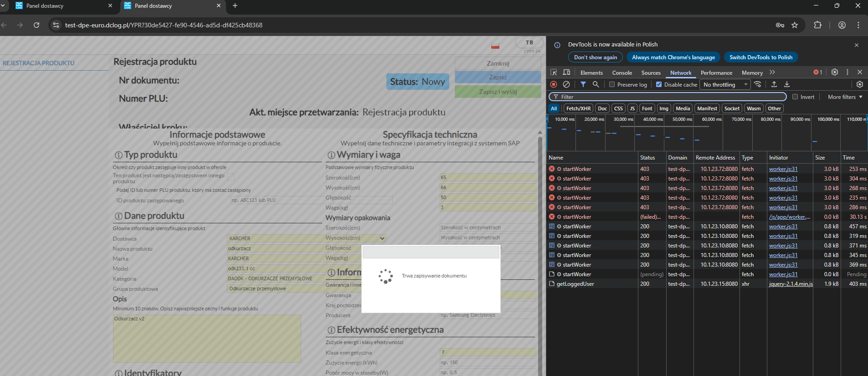The width and height of the screenshot is (868, 376).
Task: Open the Chrome extensions menu icon
Action: [818, 25]
